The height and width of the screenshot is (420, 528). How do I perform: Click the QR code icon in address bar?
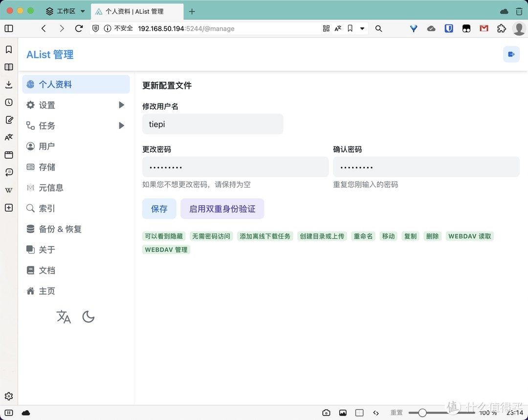(326, 29)
